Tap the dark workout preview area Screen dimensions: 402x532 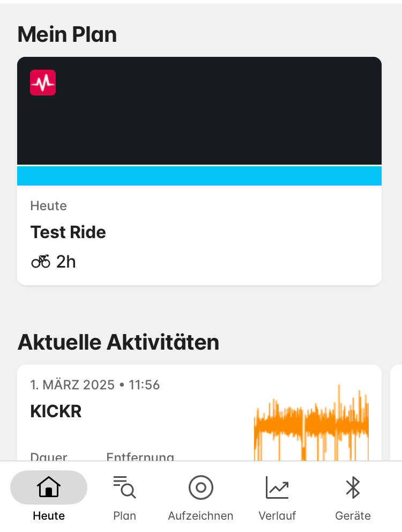pos(199,110)
